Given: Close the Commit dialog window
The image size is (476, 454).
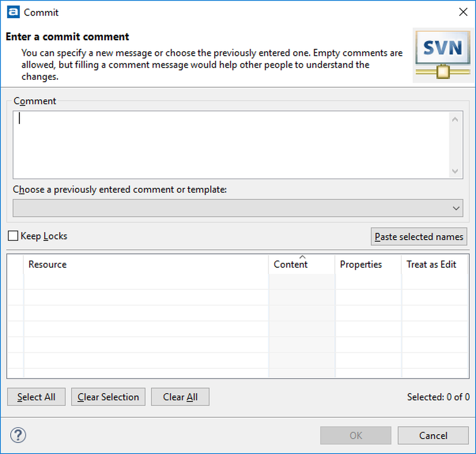Looking at the screenshot, I should [x=463, y=12].
